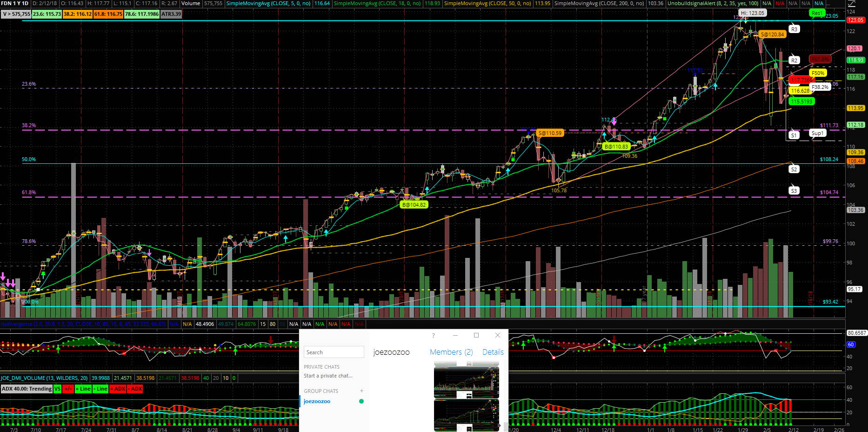Viewport: 868px width, 432px height.
Task: Click the 23.6: 115.73 fib label
Action: coord(47,14)
